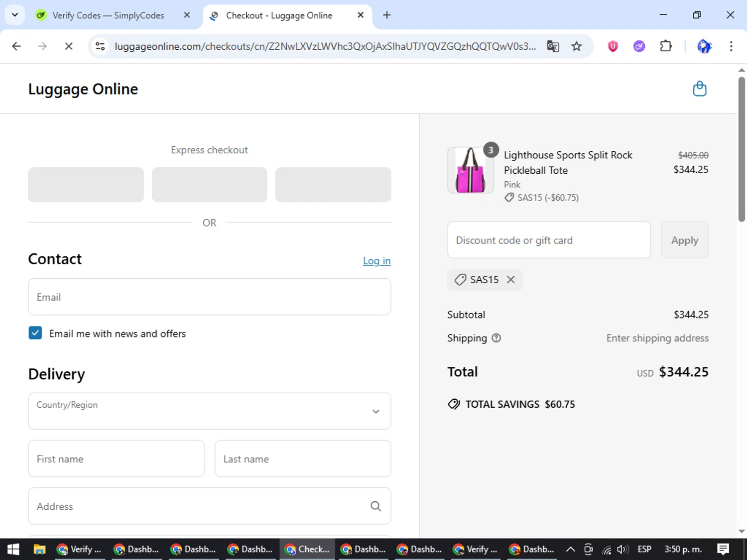This screenshot has height=560, width=747.
Task: Select the Checkout - Luggage Online tab
Action: (279, 15)
